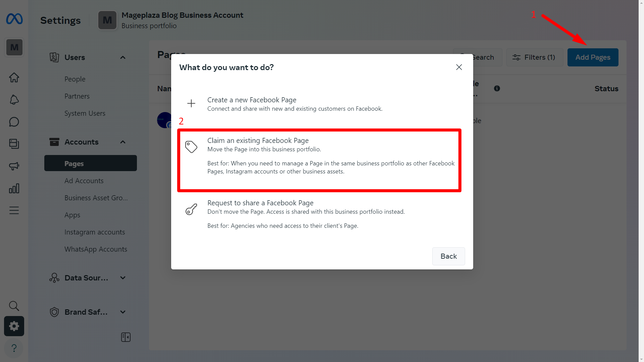Click the Meta logo icon
The width and height of the screenshot is (644, 362).
click(14, 19)
